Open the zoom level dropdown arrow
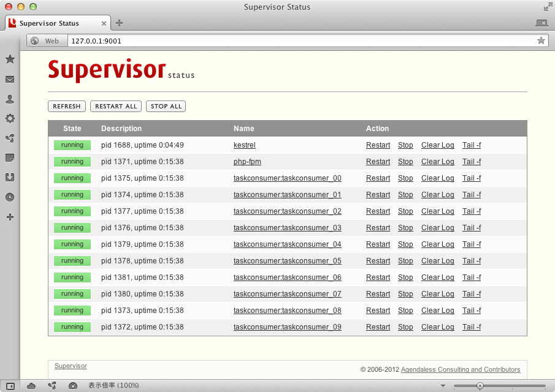Viewport: 555px width, 392px height. 443,386
